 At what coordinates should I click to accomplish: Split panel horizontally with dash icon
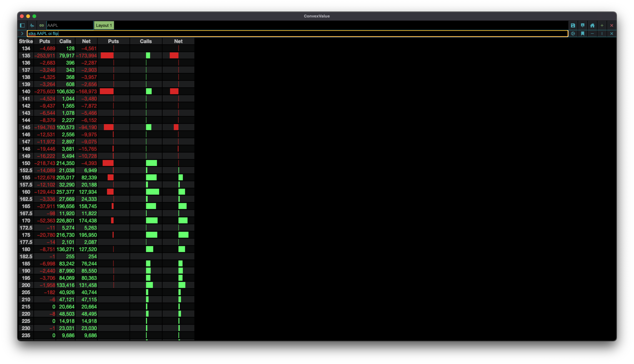tap(592, 34)
